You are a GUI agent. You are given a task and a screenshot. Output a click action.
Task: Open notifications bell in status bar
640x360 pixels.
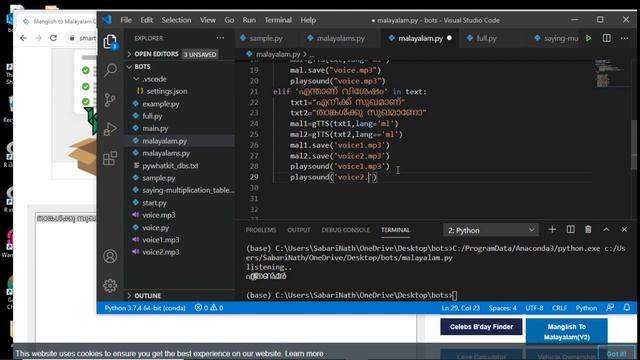click(627, 307)
